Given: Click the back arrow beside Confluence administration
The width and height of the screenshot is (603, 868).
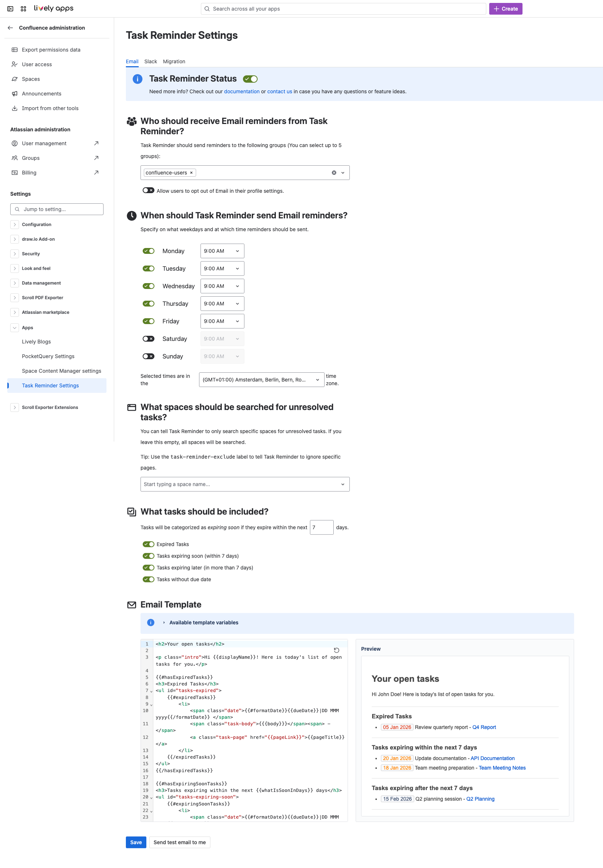Looking at the screenshot, I should tap(10, 27).
